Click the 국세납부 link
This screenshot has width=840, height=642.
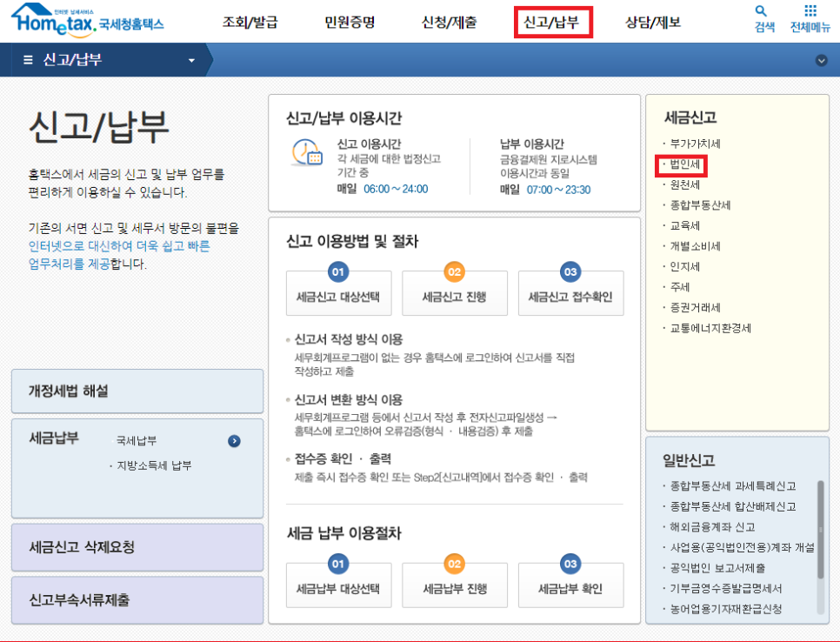pyautogui.click(x=137, y=441)
